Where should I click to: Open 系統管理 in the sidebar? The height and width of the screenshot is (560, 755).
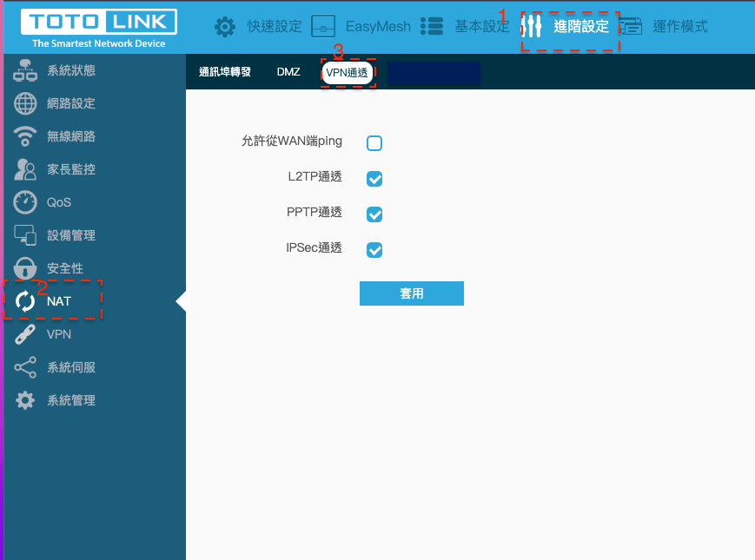(x=71, y=400)
